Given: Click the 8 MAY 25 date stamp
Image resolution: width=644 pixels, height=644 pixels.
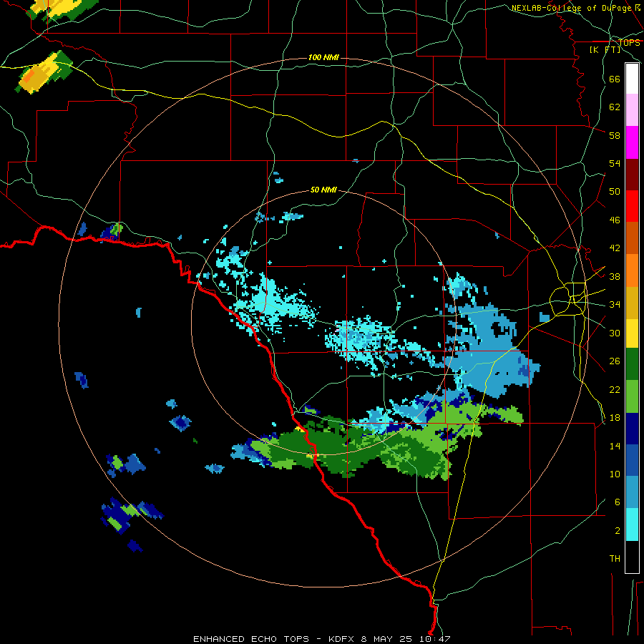Looking at the screenshot, I should pos(386,639).
